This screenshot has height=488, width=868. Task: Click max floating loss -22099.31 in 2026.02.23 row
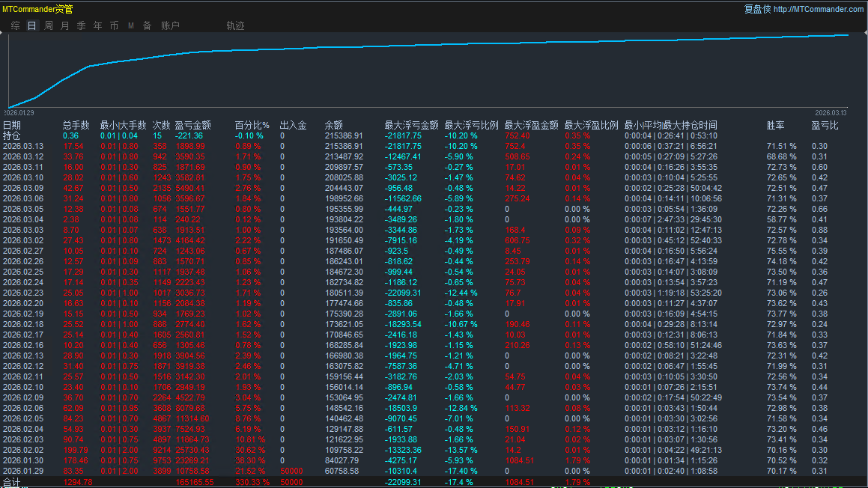coord(403,293)
